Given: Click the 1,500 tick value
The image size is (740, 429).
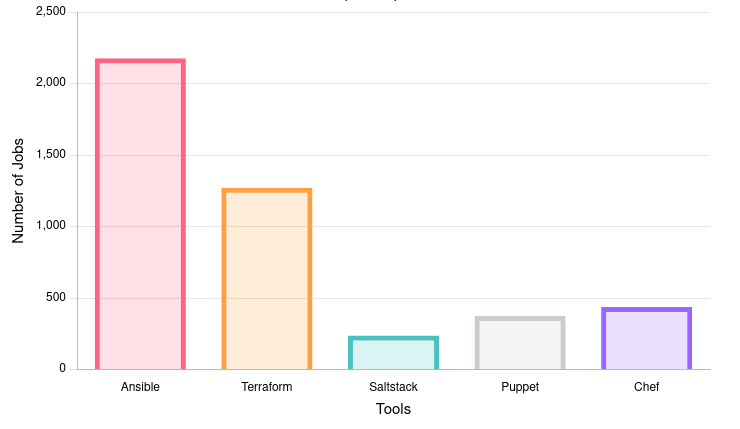Looking at the screenshot, I should [50, 155].
